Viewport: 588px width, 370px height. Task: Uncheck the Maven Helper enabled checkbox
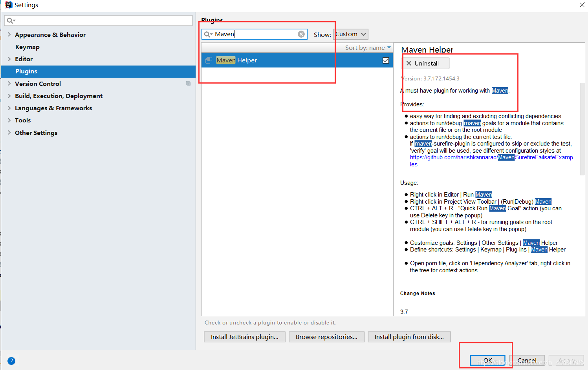(x=386, y=60)
